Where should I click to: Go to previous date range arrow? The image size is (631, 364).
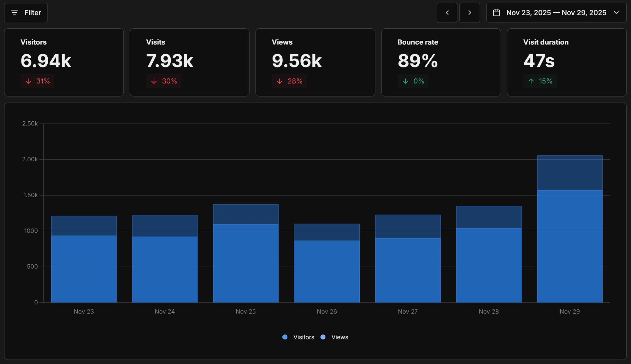447,13
